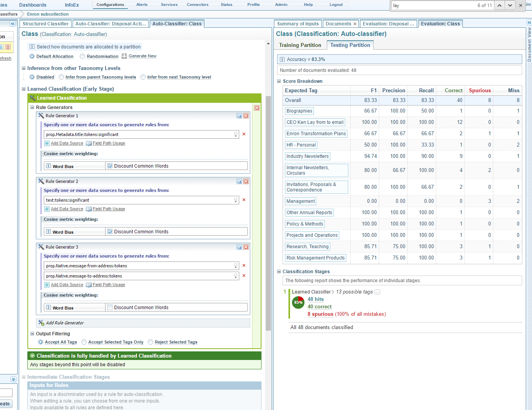Click Generate New partition link
The image size is (532, 410).
(x=142, y=56)
